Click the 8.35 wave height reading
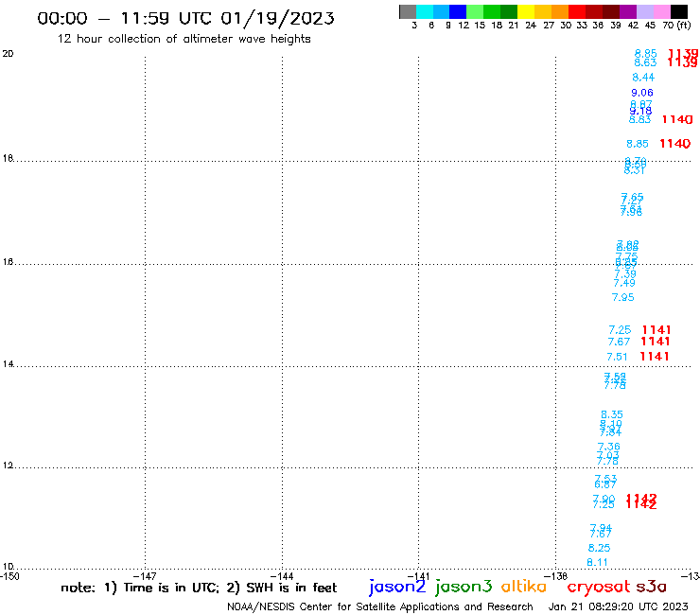 (612, 414)
